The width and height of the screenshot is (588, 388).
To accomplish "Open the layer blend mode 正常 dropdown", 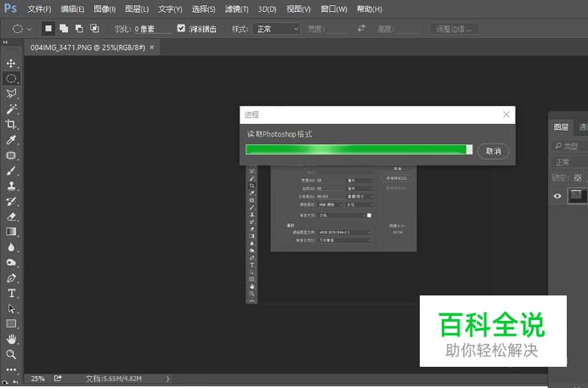I will (x=570, y=162).
